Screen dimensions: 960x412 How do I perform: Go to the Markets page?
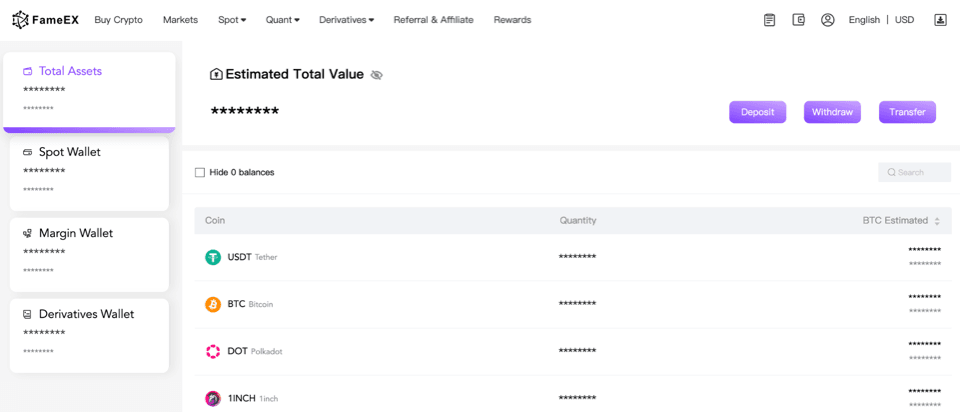point(180,20)
